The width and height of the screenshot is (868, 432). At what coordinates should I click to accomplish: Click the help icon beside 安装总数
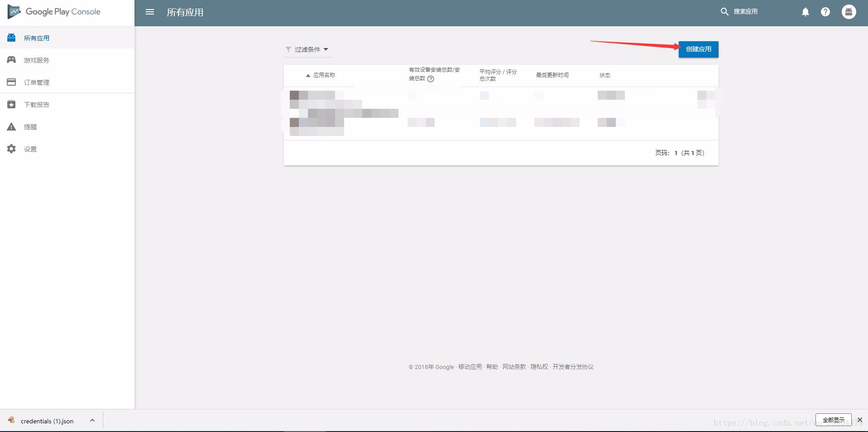click(x=431, y=79)
